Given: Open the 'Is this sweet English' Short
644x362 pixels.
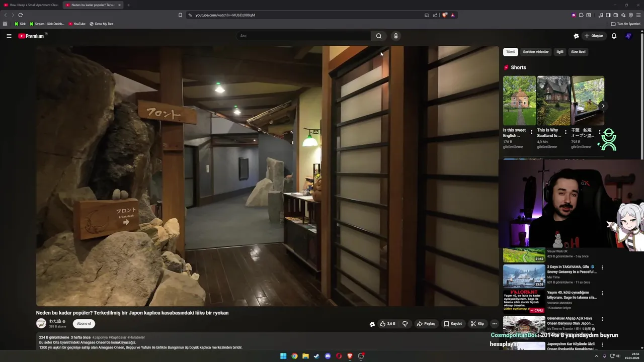Looking at the screenshot, I should coord(519,101).
